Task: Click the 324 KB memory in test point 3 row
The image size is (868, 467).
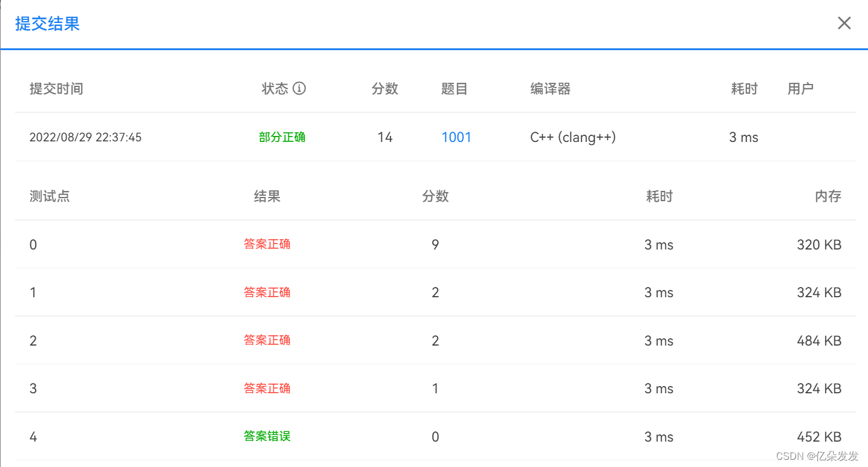Action: [819, 388]
